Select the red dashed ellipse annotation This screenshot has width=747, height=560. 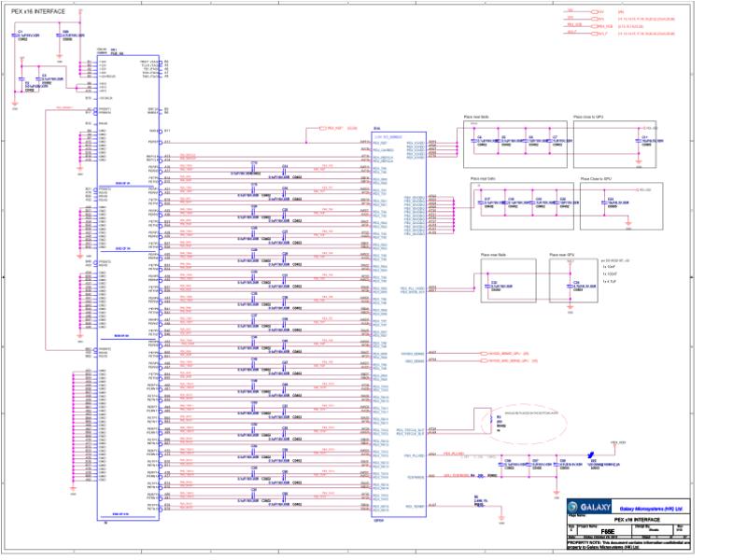(x=523, y=423)
